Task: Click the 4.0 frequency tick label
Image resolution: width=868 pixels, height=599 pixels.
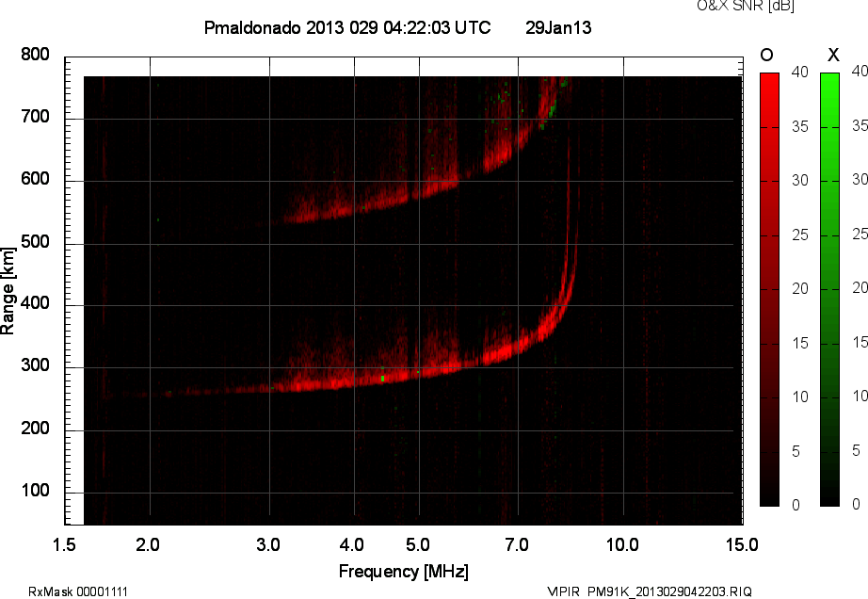Action: pyautogui.click(x=351, y=544)
